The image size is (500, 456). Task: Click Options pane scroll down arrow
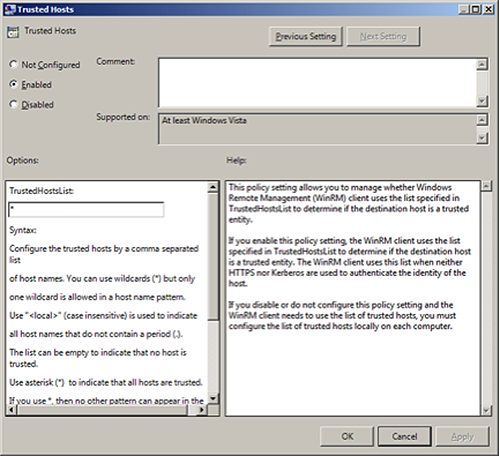(x=213, y=398)
